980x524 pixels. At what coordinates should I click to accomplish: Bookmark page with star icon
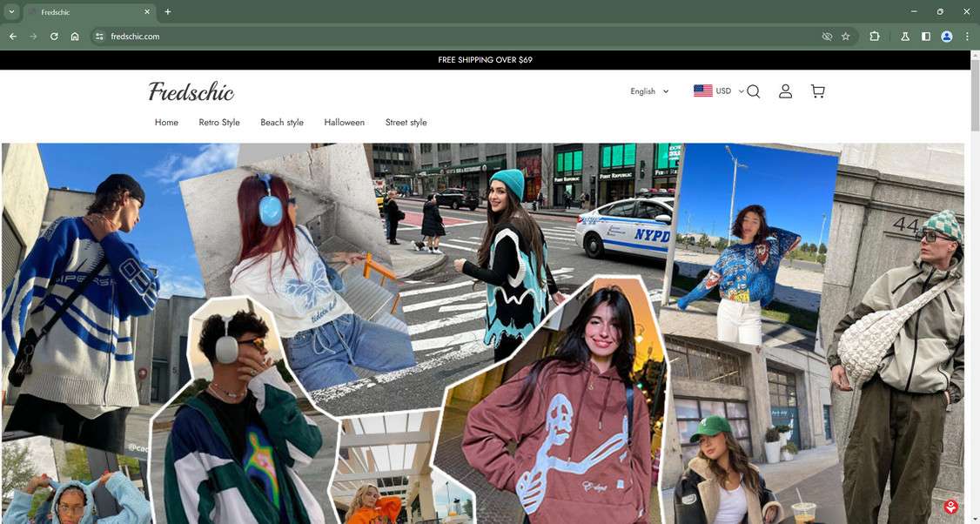point(846,37)
